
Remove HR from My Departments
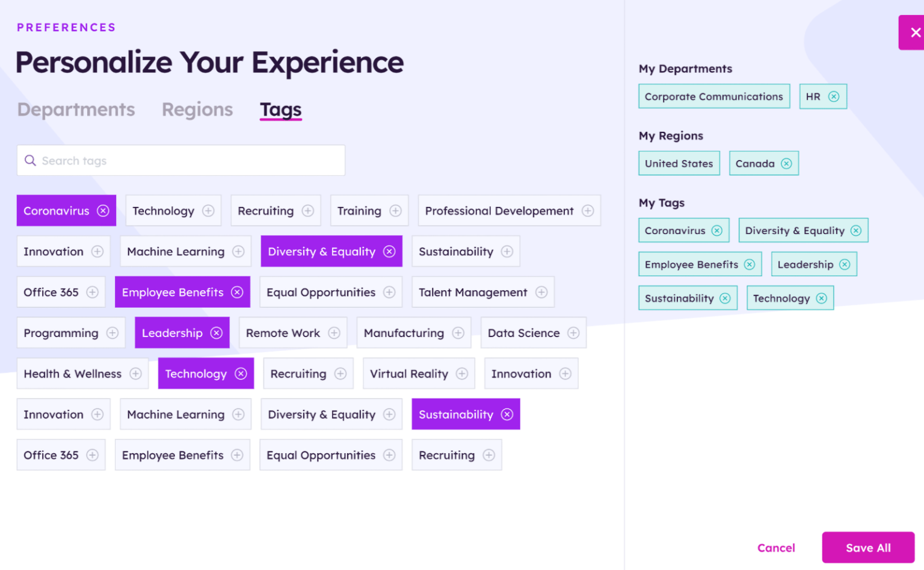(834, 96)
